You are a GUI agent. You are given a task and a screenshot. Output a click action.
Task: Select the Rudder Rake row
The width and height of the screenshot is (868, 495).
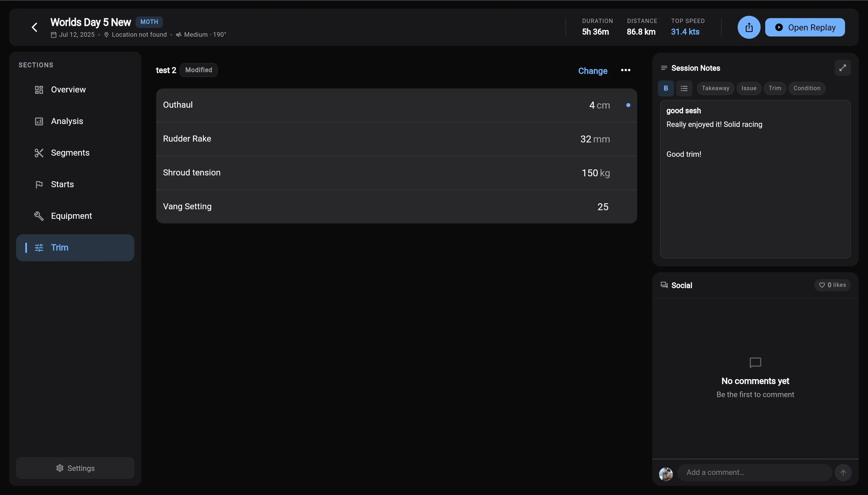click(396, 139)
